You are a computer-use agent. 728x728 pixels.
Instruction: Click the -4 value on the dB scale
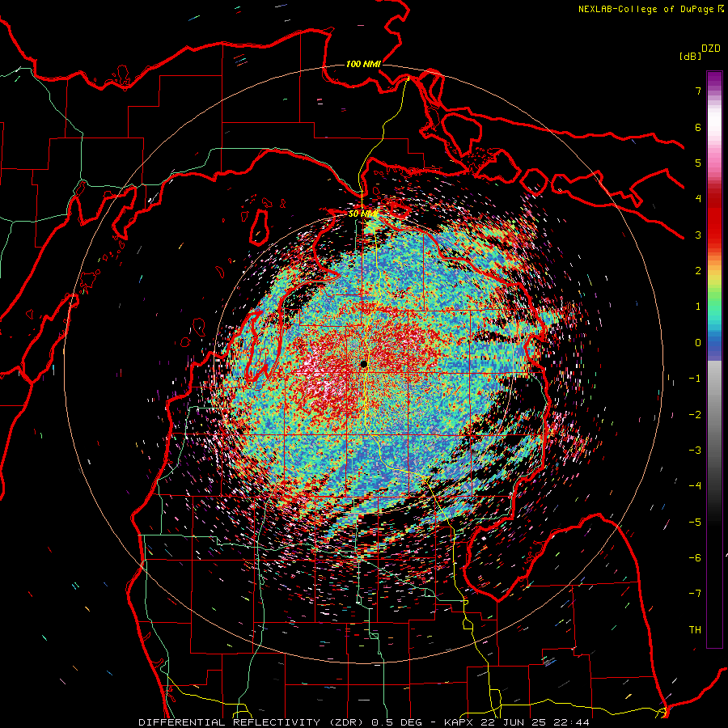(x=695, y=486)
